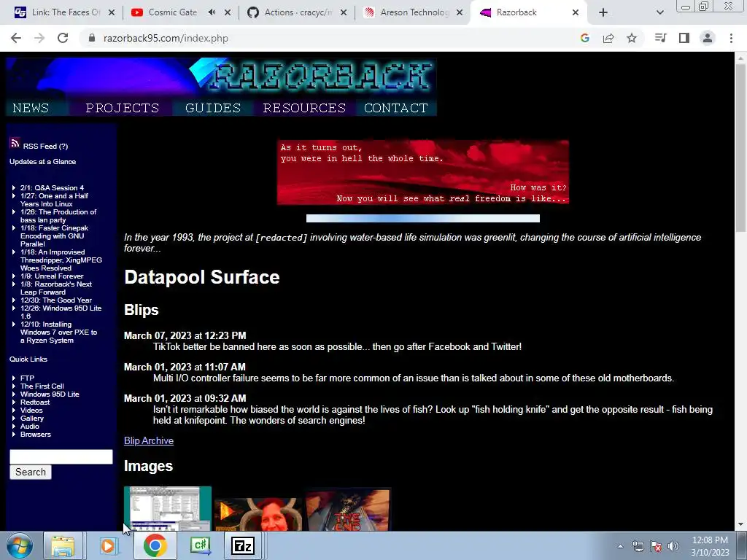The image size is (747, 560).
Task: Open the horned red-haired woman thumbnail
Action: pyautogui.click(x=258, y=514)
